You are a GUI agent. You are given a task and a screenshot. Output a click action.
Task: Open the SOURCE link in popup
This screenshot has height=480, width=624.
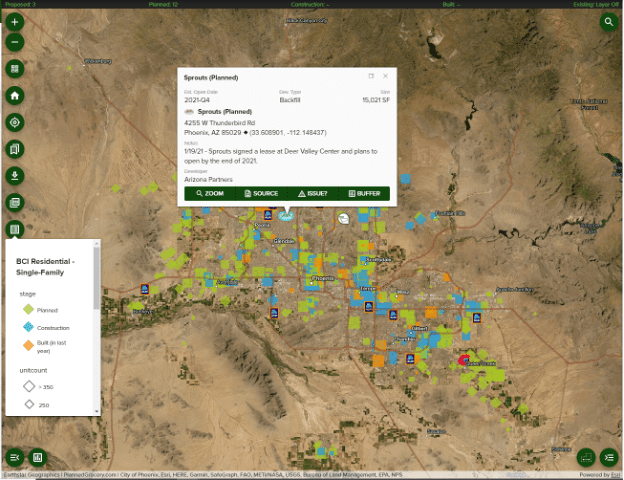pos(261,193)
